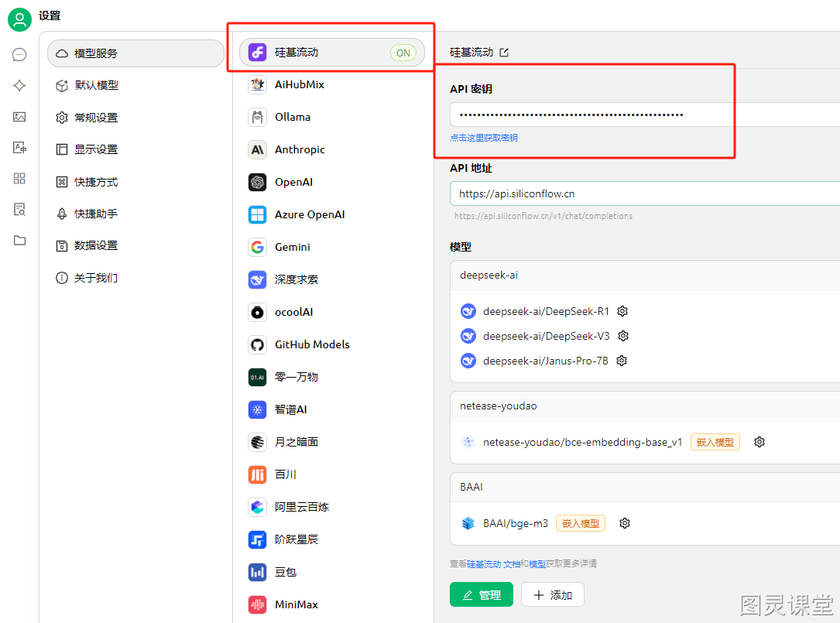Open 关于我们 settings section
This screenshot has height=623, width=840.
click(135, 278)
